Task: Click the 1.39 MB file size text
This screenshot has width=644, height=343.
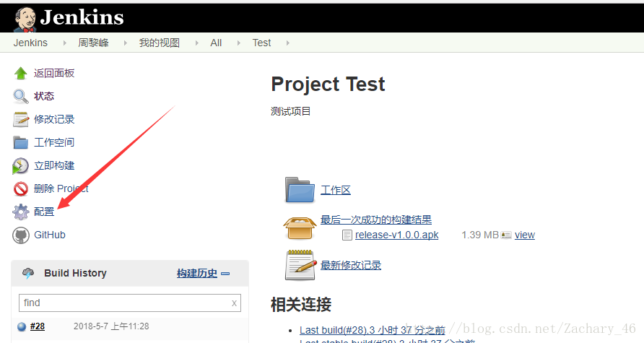Action: click(x=480, y=235)
